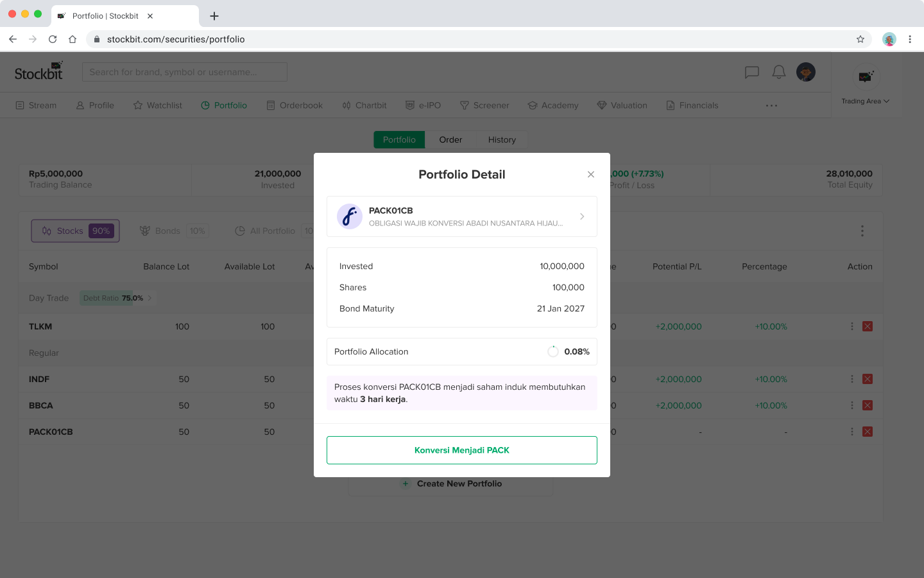Image resolution: width=924 pixels, height=578 pixels.
Task: Open the user avatar menu
Action: click(806, 72)
